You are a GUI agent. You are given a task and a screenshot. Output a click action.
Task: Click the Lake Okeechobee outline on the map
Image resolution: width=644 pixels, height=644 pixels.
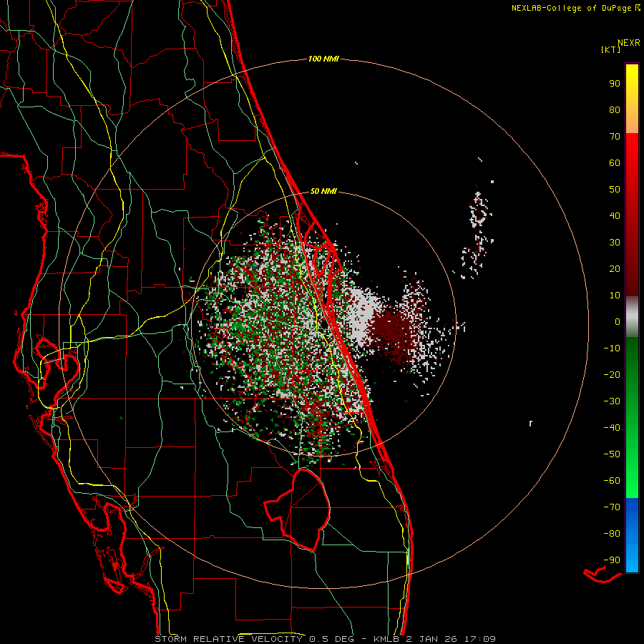pyautogui.click(x=298, y=509)
